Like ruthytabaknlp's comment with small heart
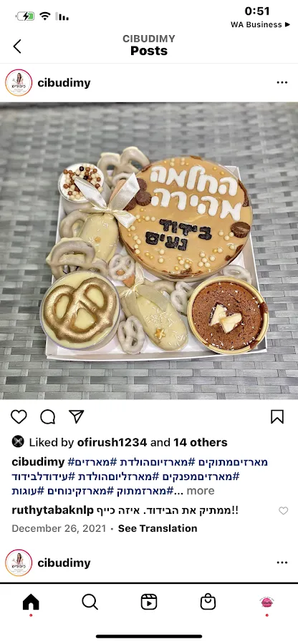 tap(284, 510)
